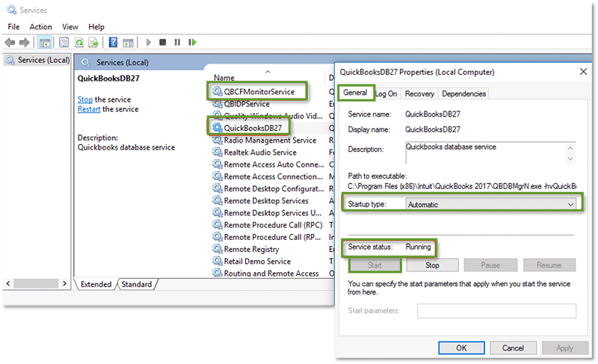Click the Stop Service square icon

click(x=162, y=43)
